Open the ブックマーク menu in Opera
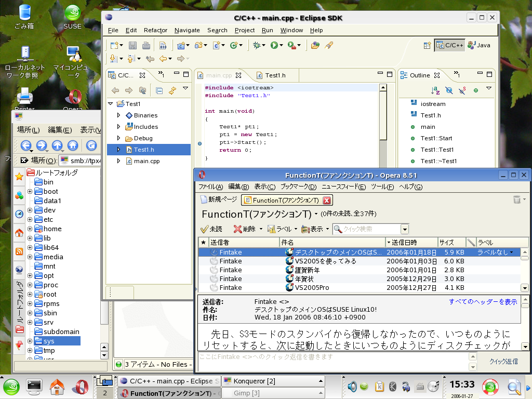The width and height of the screenshot is (532, 399). click(298, 187)
